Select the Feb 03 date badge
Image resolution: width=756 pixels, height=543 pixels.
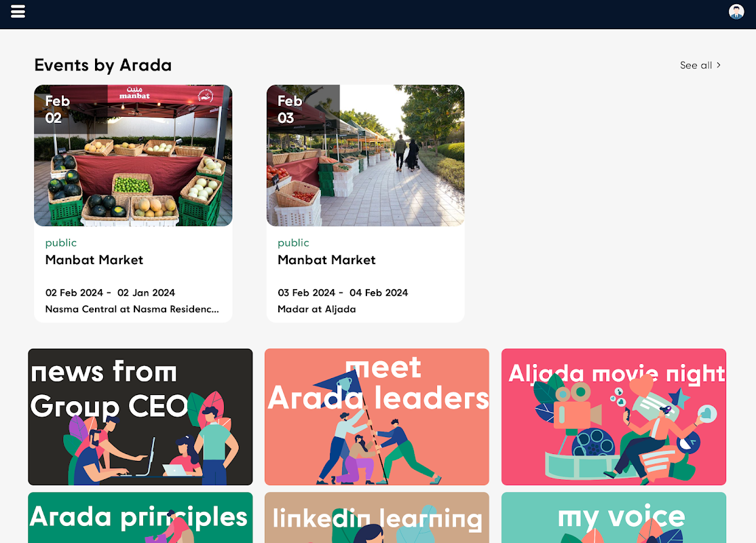[290, 109]
